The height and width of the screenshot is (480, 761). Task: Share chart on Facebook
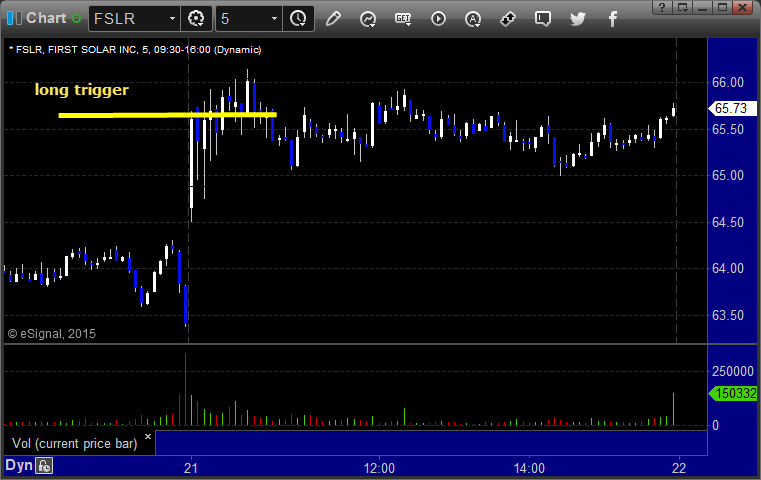(x=612, y=19)
